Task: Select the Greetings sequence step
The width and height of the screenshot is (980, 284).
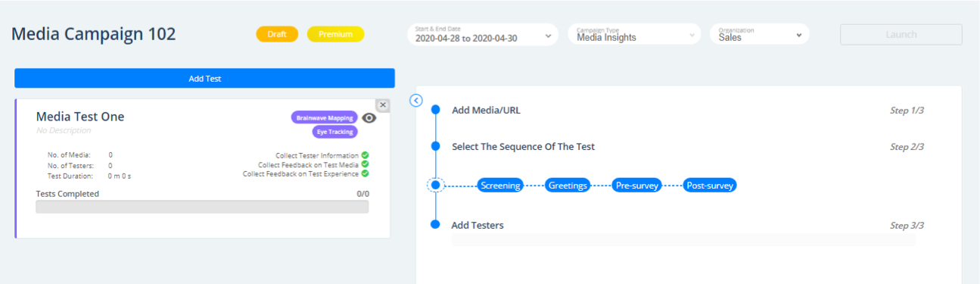Action: point(568,185)
